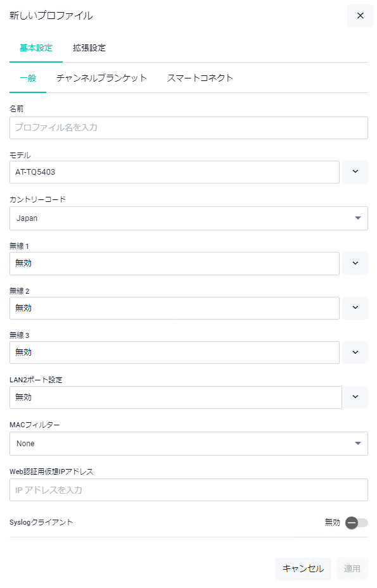Switch to the スマートコネクト tab
This screenshot has width=377, height=588.
(200, 78)
